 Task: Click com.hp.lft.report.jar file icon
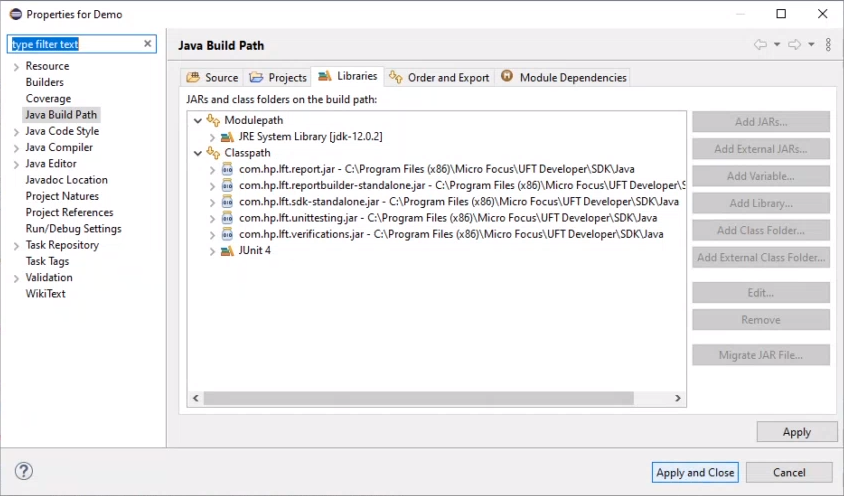229,169
